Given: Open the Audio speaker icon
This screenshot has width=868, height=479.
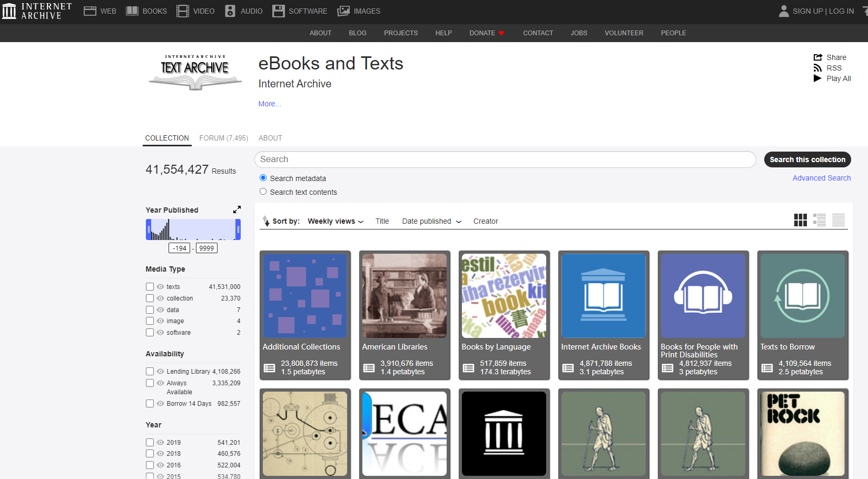Looking at the screenshot, I should [x=230, y=11].
